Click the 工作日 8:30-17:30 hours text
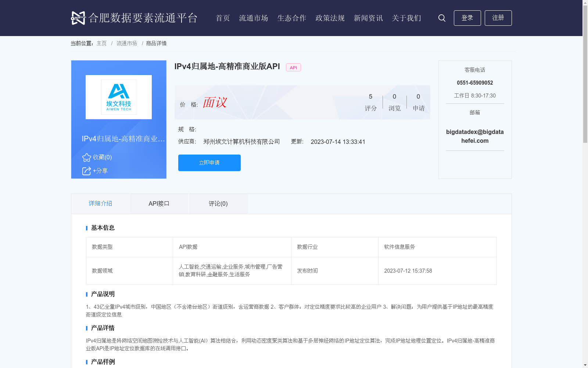This screenshot has height=368, width=588. click(475, 96)
